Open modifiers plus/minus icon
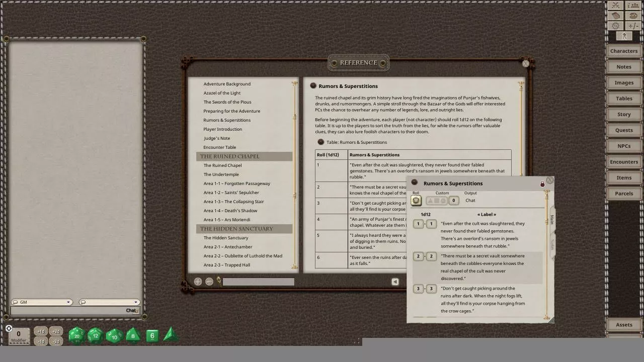 [x=633, y=26]
